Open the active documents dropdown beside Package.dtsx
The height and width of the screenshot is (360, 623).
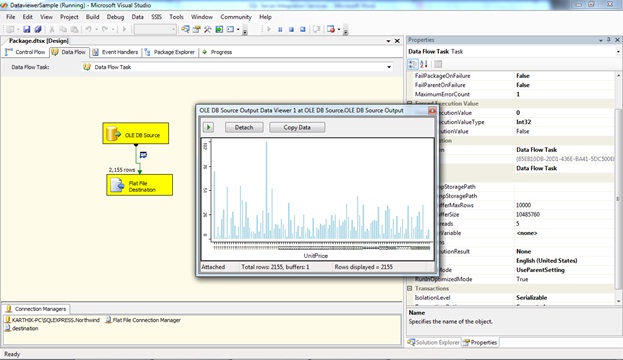pos(388,41)
